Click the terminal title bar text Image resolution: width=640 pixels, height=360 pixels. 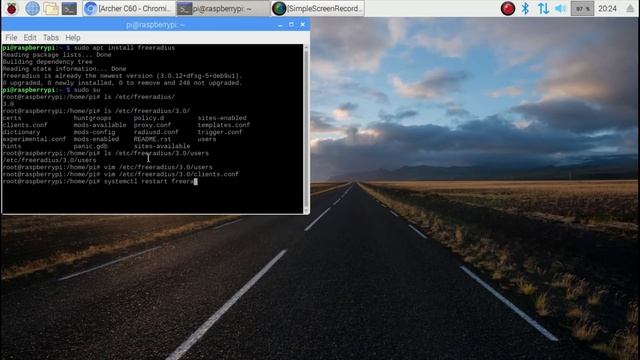point(155,25)
